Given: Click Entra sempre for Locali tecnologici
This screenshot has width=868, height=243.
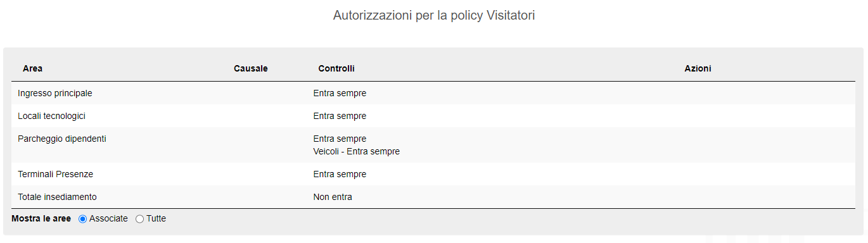Looking at the screenshot, I should [340, 116].
